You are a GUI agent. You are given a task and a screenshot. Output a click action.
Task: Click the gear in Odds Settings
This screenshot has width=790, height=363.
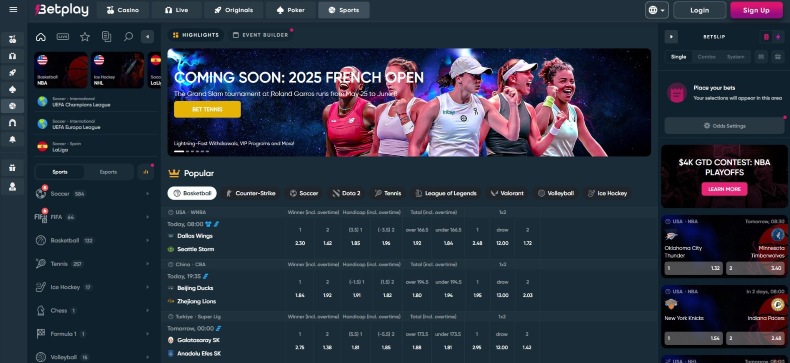coord(707,126)
